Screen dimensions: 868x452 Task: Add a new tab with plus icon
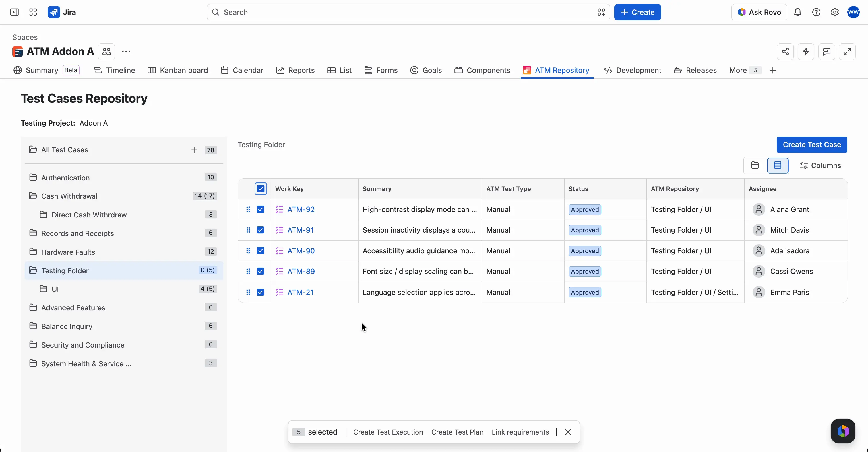(x=773, y=70)
